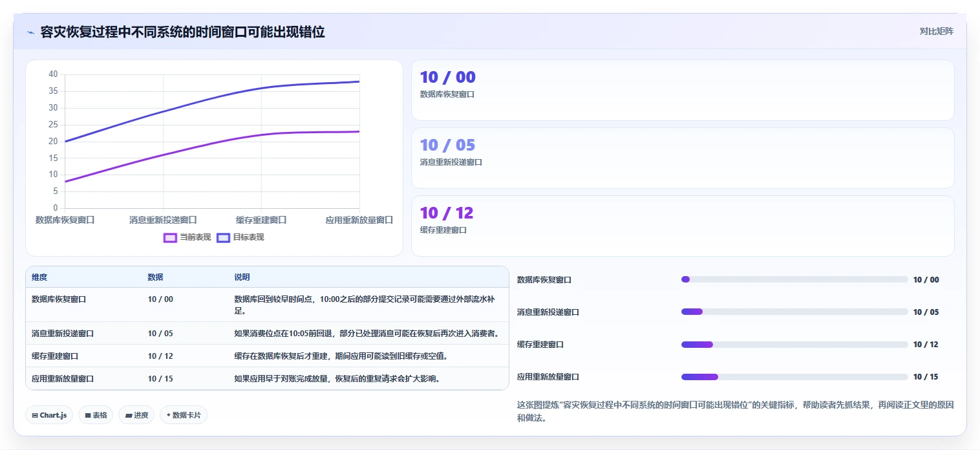Click the 消息重新投递窗口 progress bar
Viewport: 980px width, 450px height.
[794, 312]
